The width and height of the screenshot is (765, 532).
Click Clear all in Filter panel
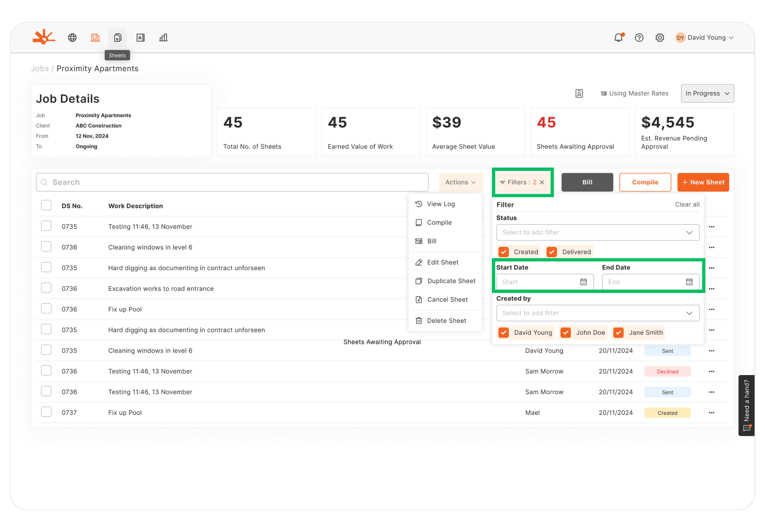click(x=687, y=204)
